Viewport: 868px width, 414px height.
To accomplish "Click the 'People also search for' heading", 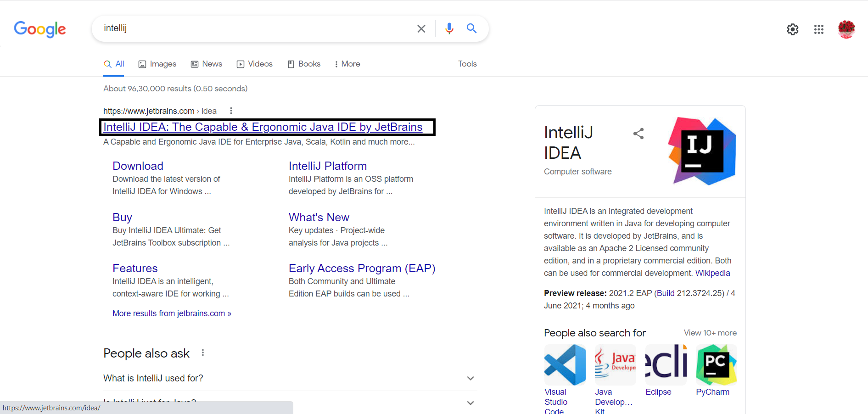I will 595,333.
